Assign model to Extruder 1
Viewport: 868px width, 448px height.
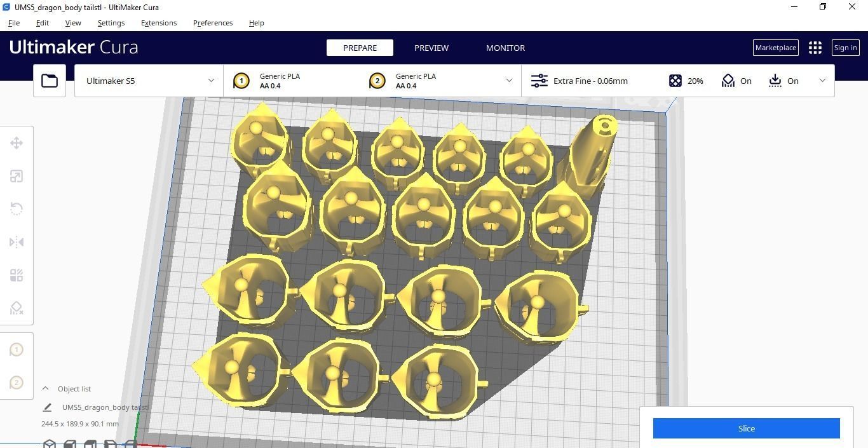pos(17,350)
